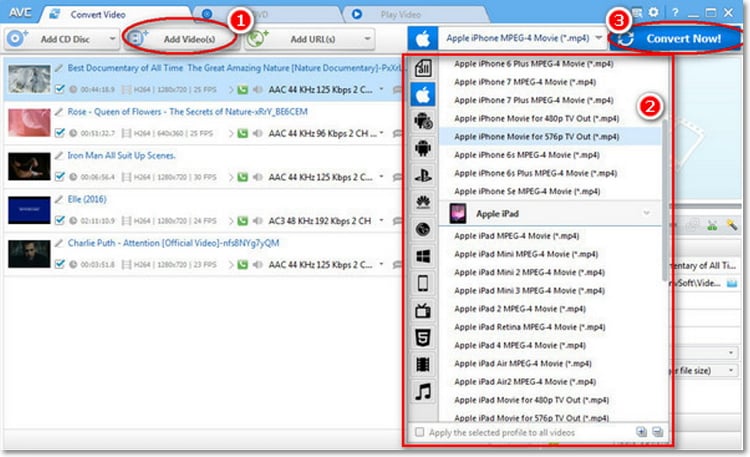
Task: Open the TV formats category icon
Action: point(423,311)
